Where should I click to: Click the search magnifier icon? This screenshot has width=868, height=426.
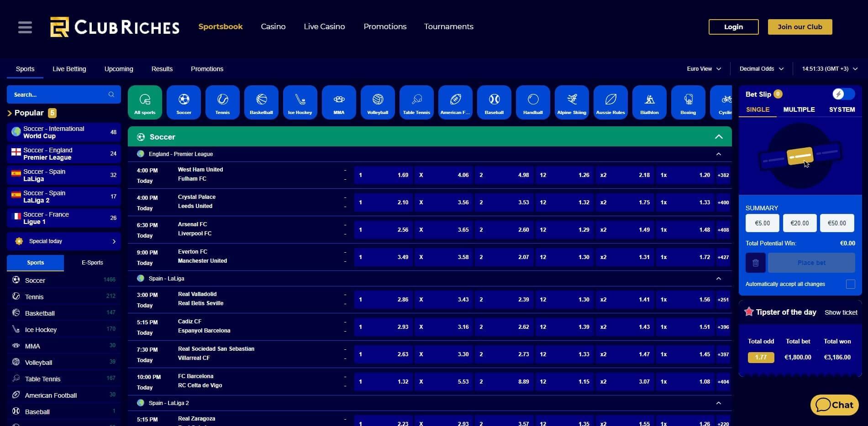(x=111, y=94)
